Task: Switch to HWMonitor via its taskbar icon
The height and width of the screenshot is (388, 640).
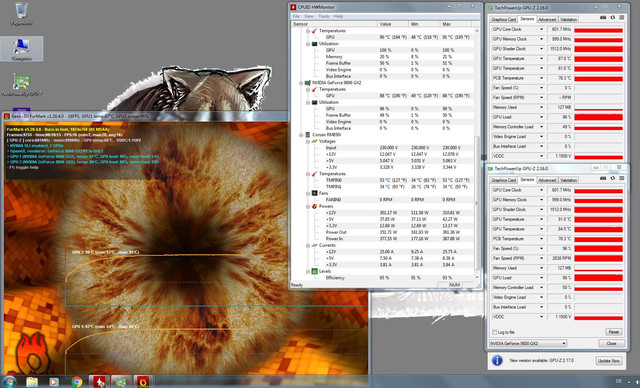Action: 99,382
